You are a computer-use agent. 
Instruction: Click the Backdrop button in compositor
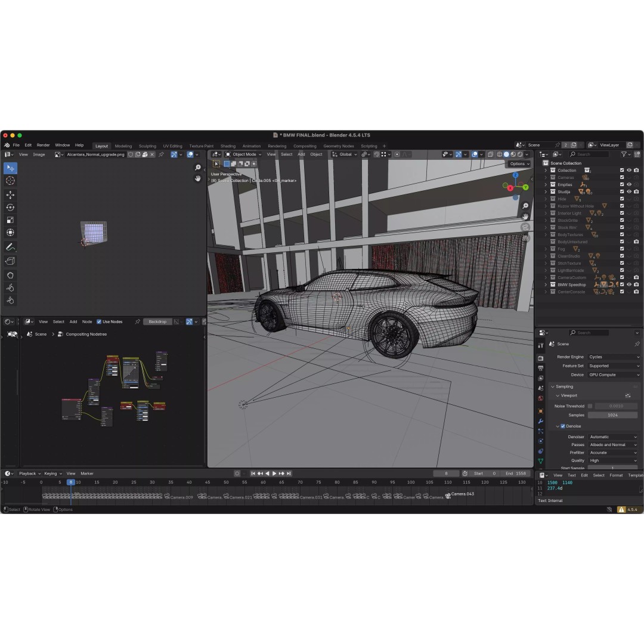pos(157,321)
